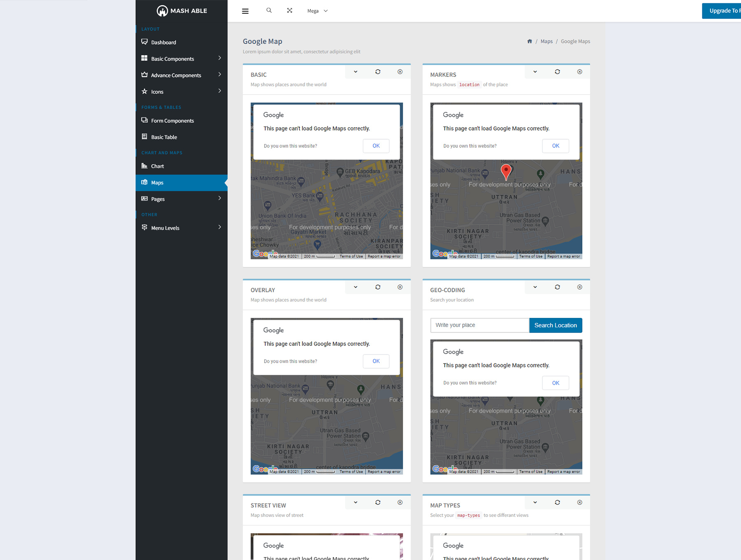741x560 pixels.
Task: Collapse the Basic card with chevron
Action: [x=356, y=72]
